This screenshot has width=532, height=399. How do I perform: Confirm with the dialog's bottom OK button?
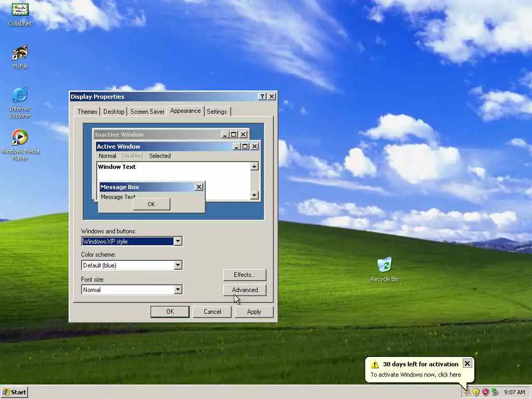[170, 312]
